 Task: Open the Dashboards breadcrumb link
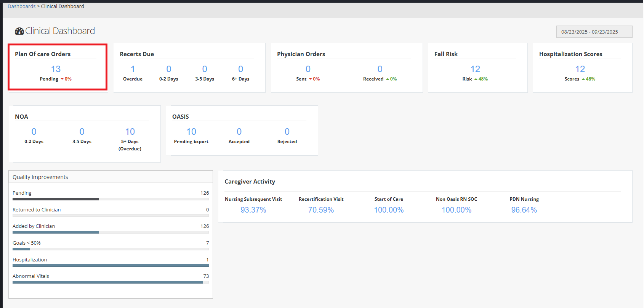[x=21, y=6]
